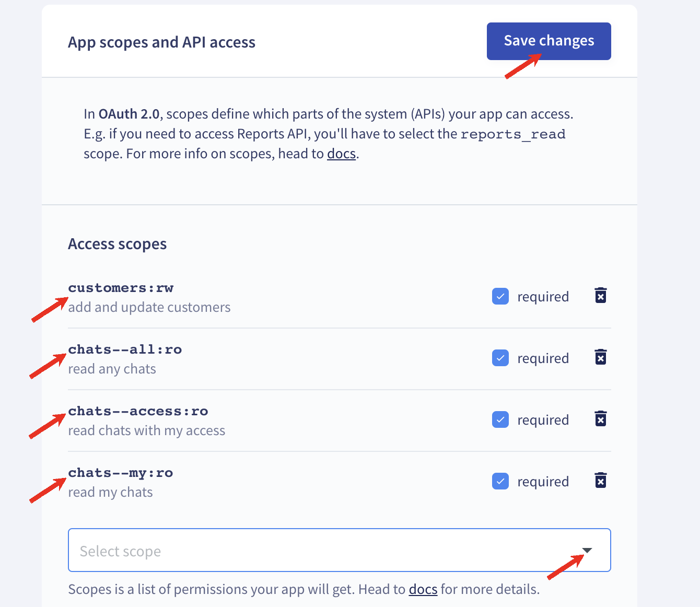Disable required for chats--access:ro scope
The image size is (700, 607).
pyautogui.click(x=500, y=420)
